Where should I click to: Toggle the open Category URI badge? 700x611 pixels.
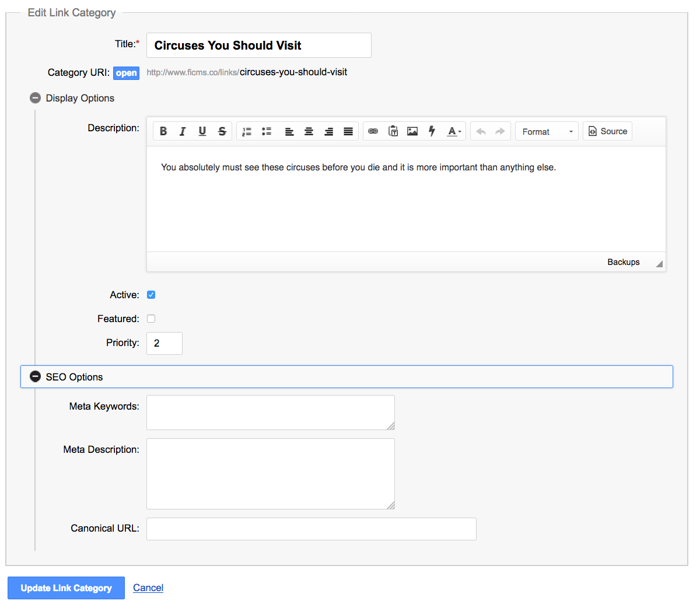click(x=126, y=73)
